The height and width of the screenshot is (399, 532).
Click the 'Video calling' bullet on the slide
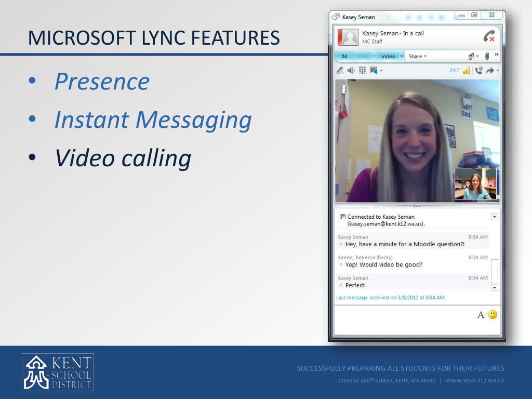point(123,158)
